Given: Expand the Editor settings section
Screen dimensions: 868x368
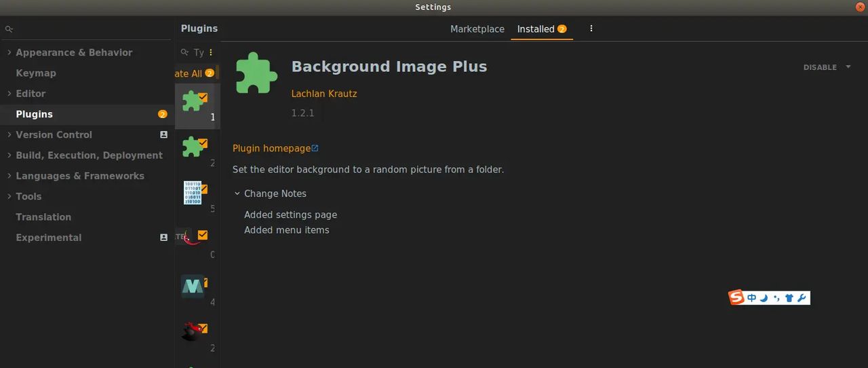Looking at the screenshot, I should point(9,94).
